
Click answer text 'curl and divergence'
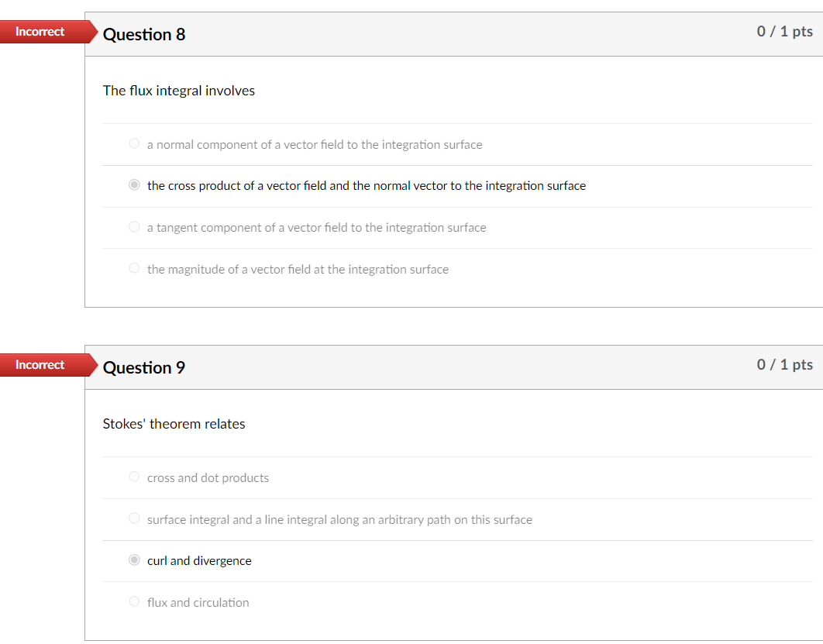(x=199, y=561)
